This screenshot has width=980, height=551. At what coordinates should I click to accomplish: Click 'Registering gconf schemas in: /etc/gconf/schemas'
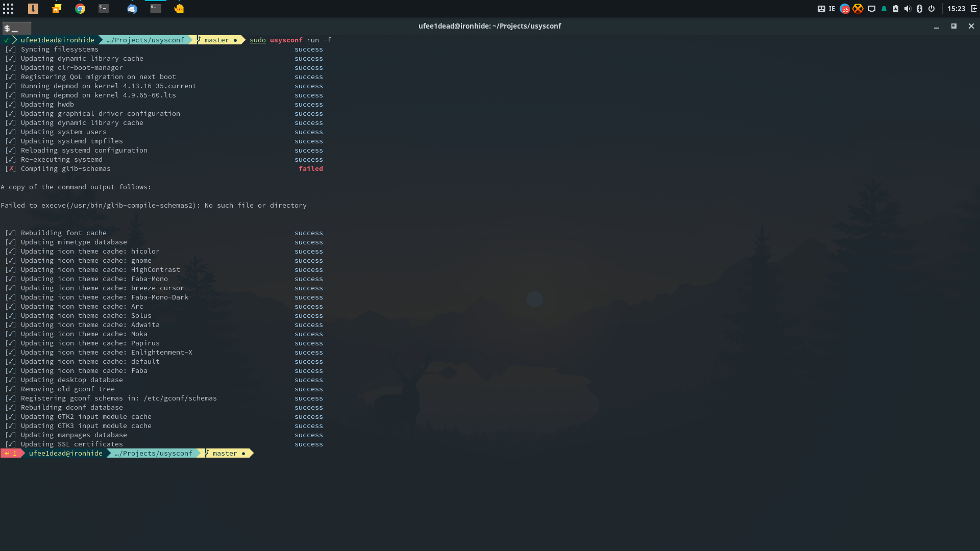[119, 398]
